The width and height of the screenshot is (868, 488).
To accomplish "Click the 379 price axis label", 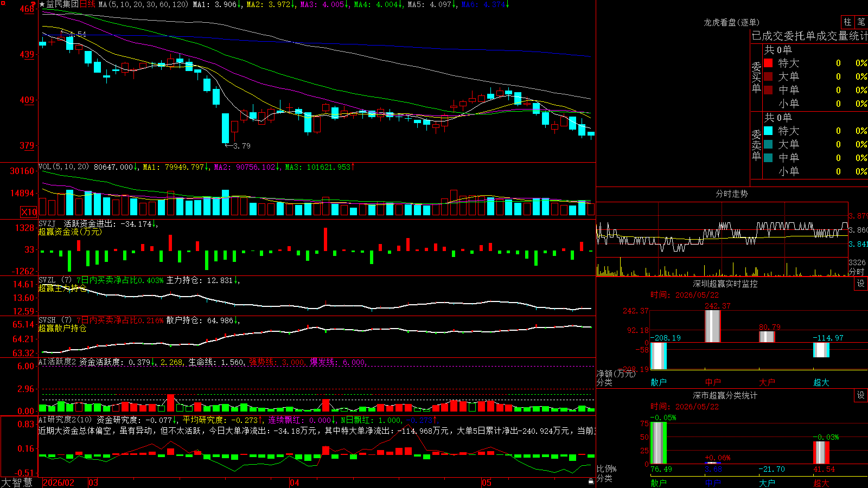I will click(27, 145).
